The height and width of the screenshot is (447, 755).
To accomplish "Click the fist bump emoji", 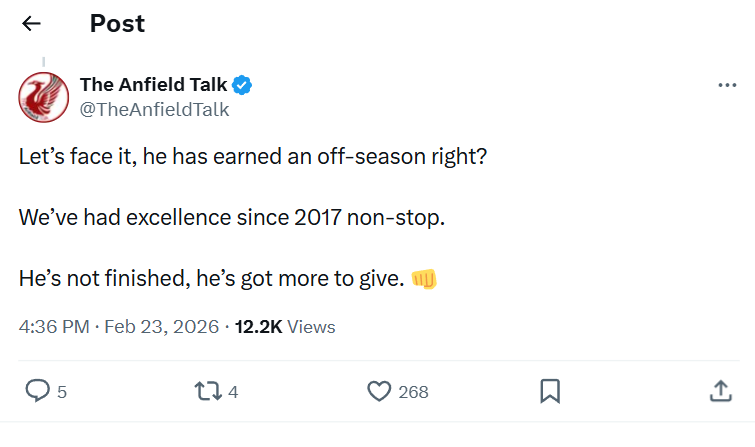I will coord(425,279).
